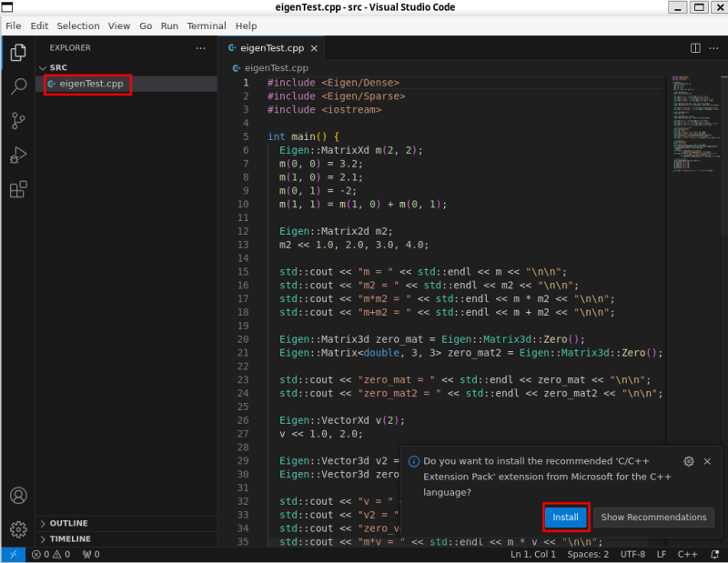This screenshot has width=728, height=563.
Task: Expand the Timeline panel
Action: point(126,538)
